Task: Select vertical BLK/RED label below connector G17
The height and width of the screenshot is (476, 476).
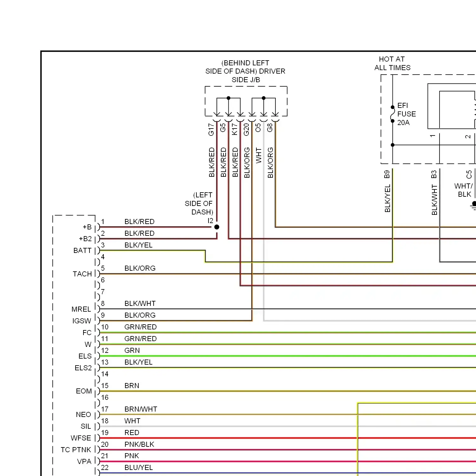Action: tap(212, 162)
